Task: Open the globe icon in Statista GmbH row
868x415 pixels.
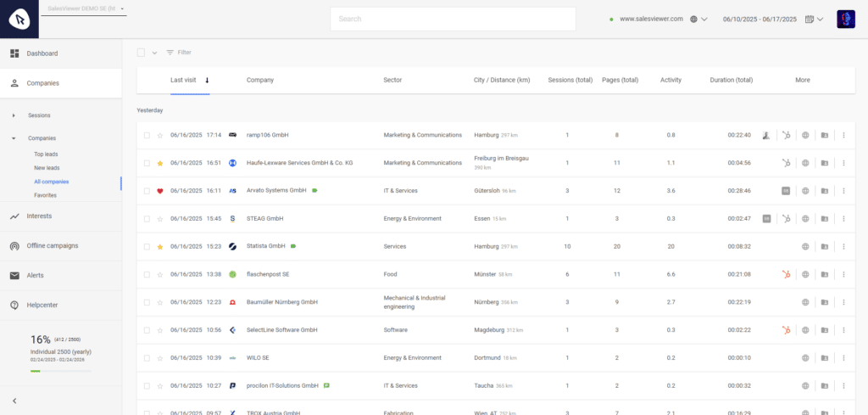Action: [805, 247]
